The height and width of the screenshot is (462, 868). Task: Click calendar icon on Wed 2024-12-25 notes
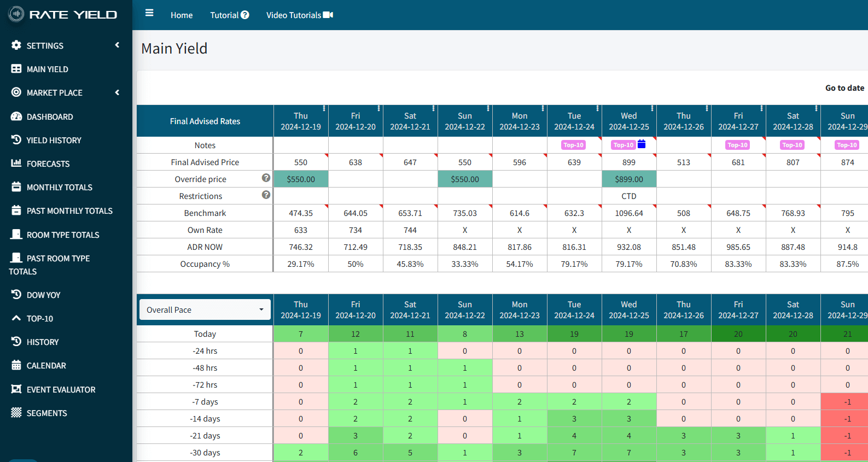[642, 144]
